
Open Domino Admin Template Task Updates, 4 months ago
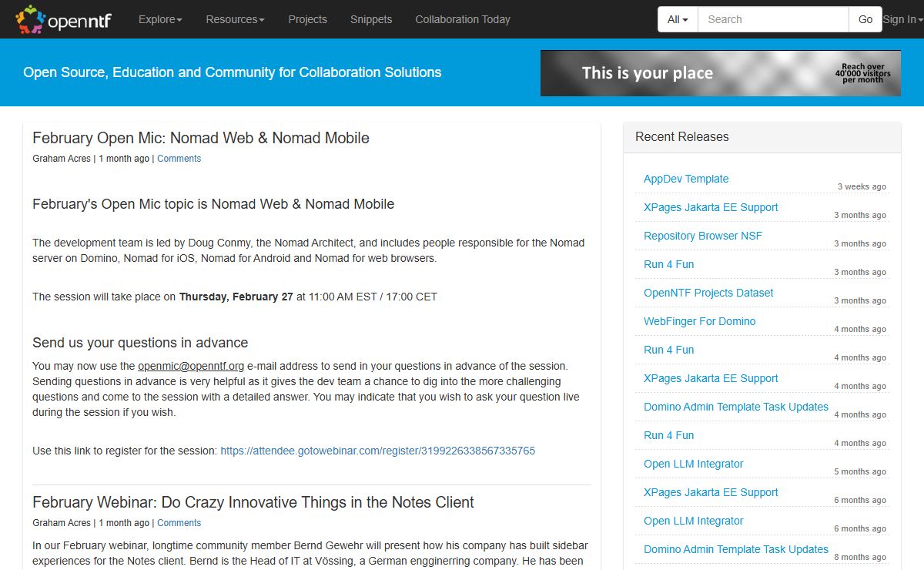click(736, 407)
